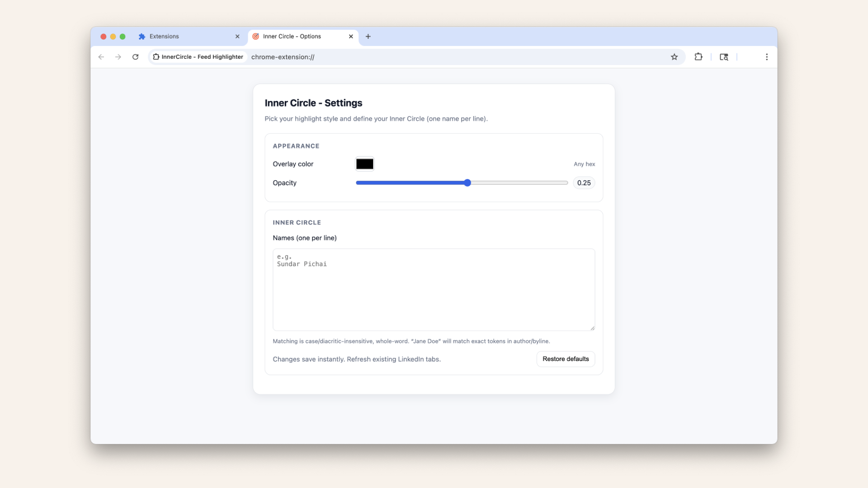Click the browser forward arrow
Screen dimensions: 868x488
point(118,57)
